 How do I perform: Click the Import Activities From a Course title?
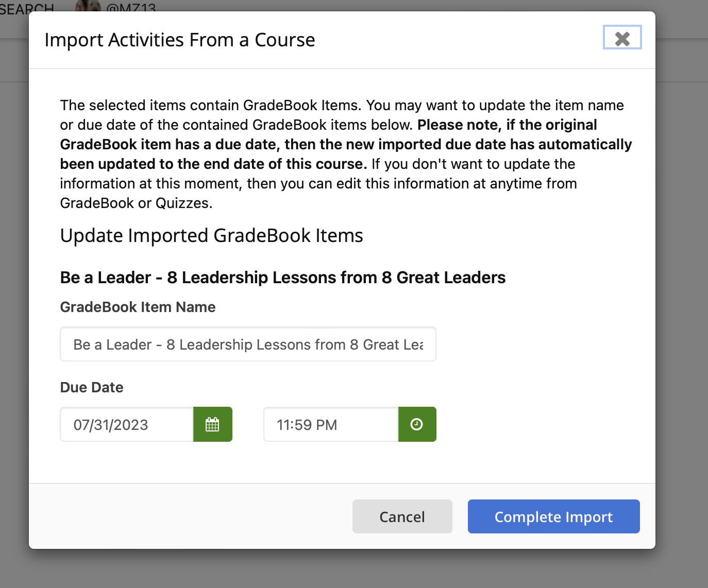coord(180,40)
